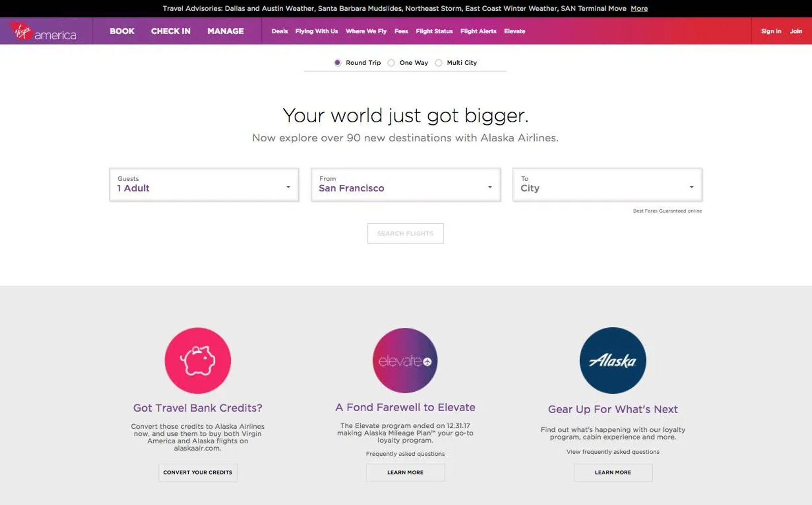Click the Alaska Airlines circle logo
This screenshot has width=812, height=505.
pyautogui.click(x=613, y=360)
